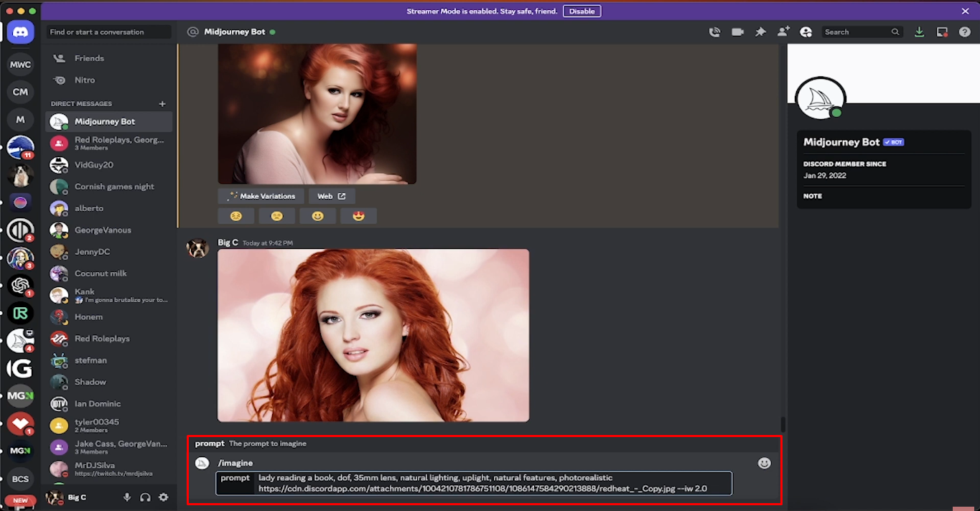
Task: Click the Make Variations button
Action: pos(260,195)
